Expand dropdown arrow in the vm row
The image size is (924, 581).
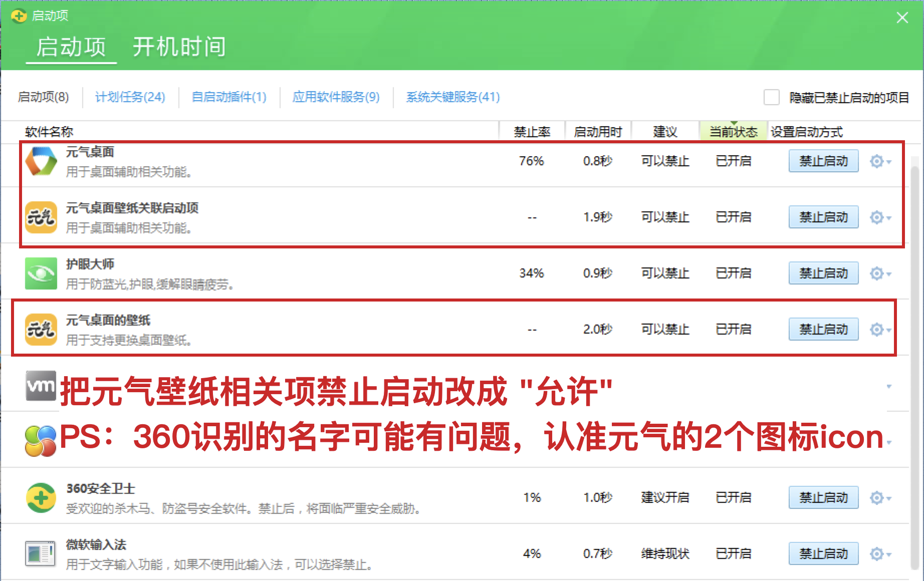[x=889, y=386]
